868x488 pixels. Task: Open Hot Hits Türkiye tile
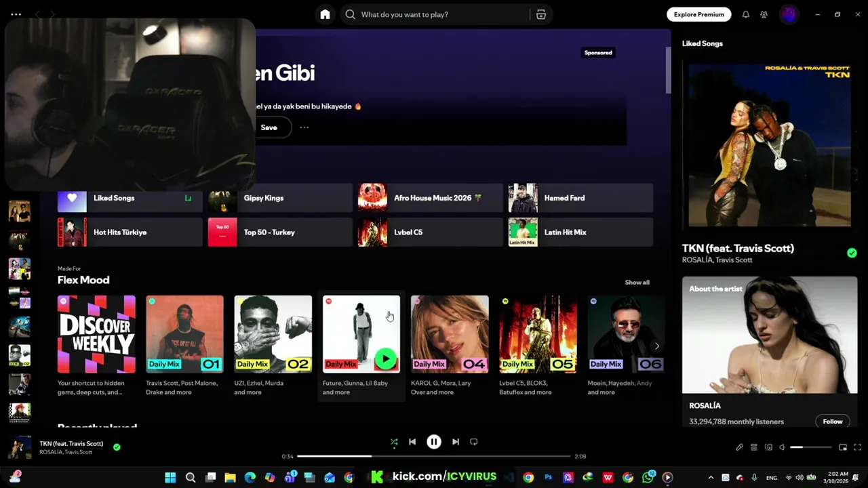tap(130, 232)
